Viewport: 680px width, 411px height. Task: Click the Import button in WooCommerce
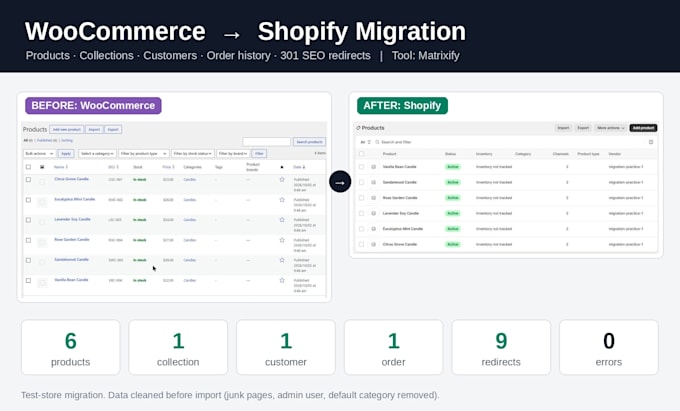[x=94, y=129]
